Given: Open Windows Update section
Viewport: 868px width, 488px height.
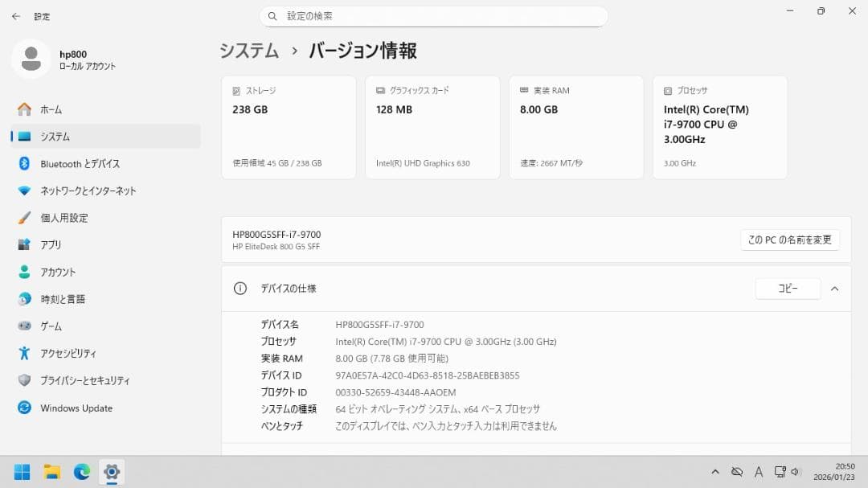Looking at the screenshot, I should (x=76, y=408).
